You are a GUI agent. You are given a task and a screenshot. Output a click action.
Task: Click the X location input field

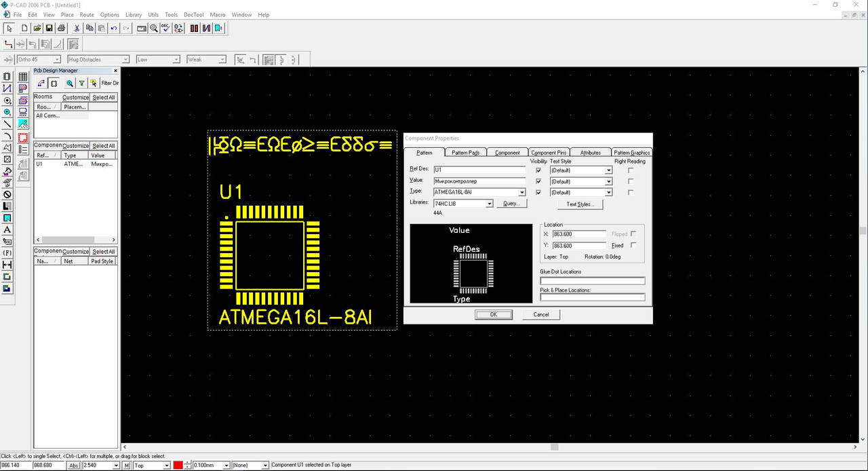[x=579, y=234]
